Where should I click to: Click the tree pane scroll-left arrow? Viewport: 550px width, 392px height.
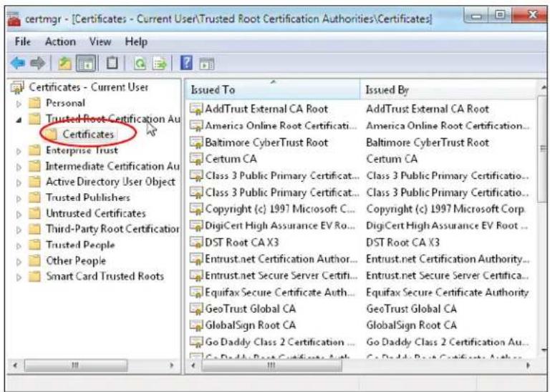[x=15, y=366]
